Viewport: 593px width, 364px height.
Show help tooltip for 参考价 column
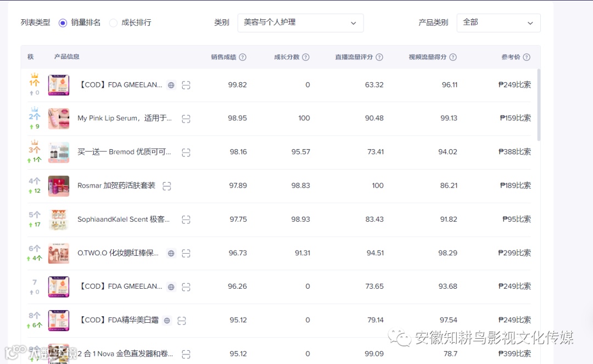coord(527,57)
